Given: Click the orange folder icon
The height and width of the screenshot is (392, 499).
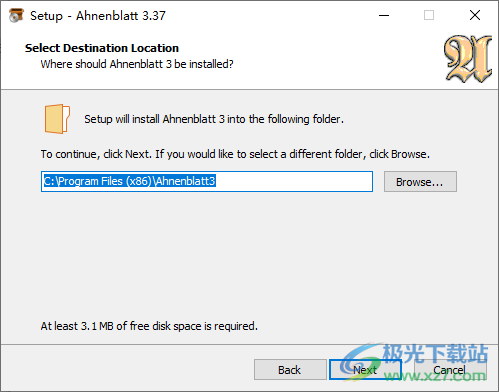Looking at the screenshot, I should click(x=57, y=119).
